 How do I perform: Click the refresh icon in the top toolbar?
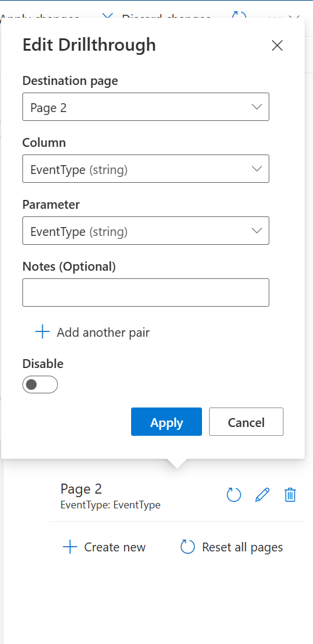click(x=239, y=15)
